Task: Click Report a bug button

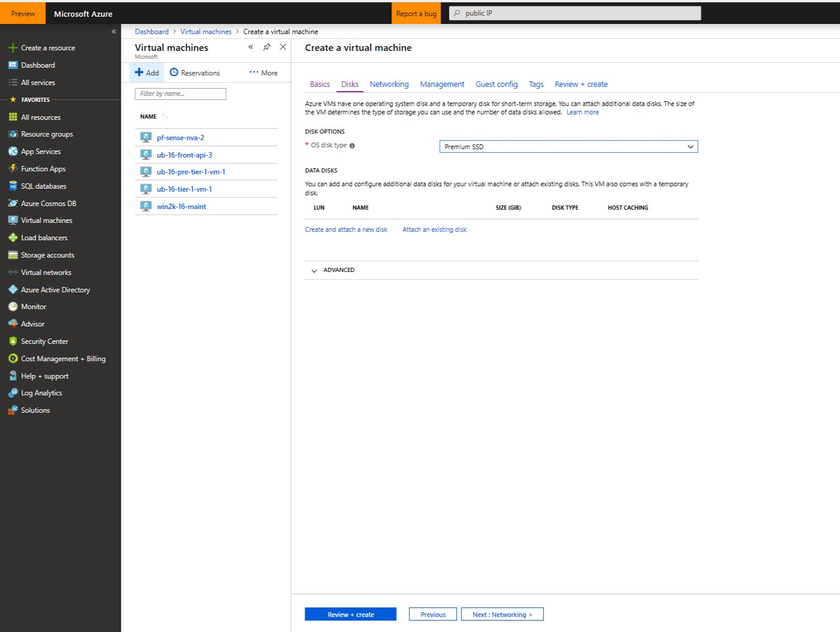Action: pyautogui.click(x=416, y=14)
